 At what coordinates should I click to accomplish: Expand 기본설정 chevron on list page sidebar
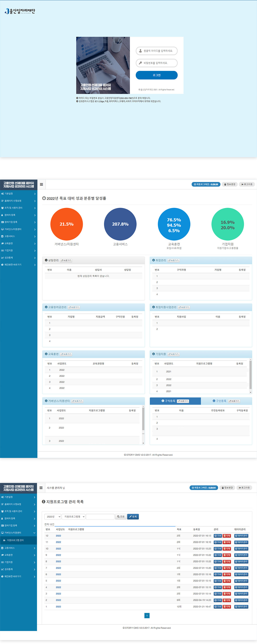pyautogui.click(x=34, y=497)
